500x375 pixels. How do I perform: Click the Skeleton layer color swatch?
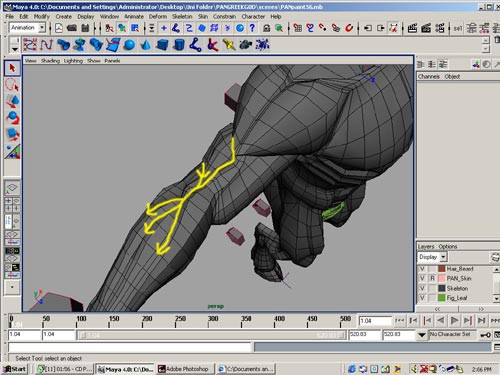(442, 288)
